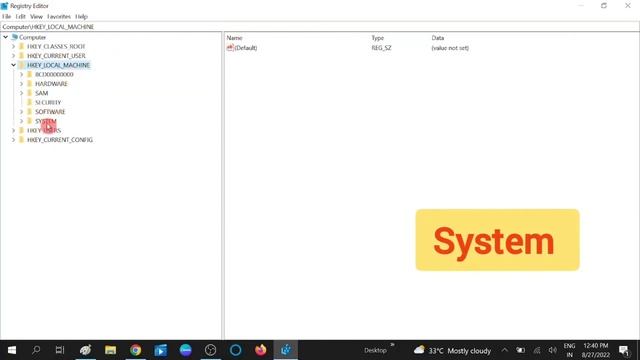The image size is (640, 360).
Task: Open the Windows Start menu
Action: tap(12, 350)
